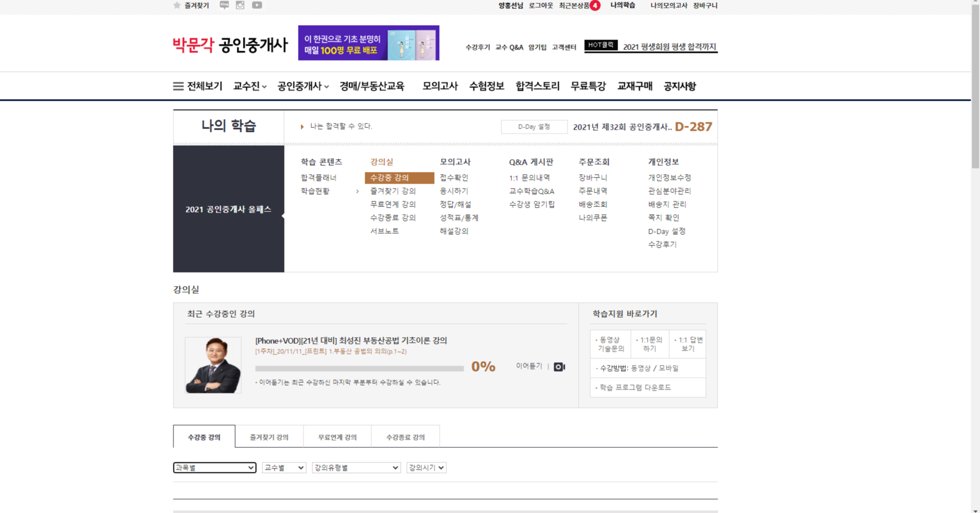Open 나의모의고사 link
This screenshot has width=980, height=513.
[x=669, y=6]
